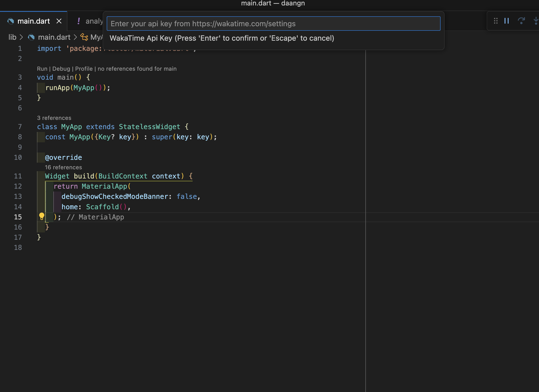539x392 pixels.
Task: Click the 'const' keyword on line 8
Action: tap(55, 137)
